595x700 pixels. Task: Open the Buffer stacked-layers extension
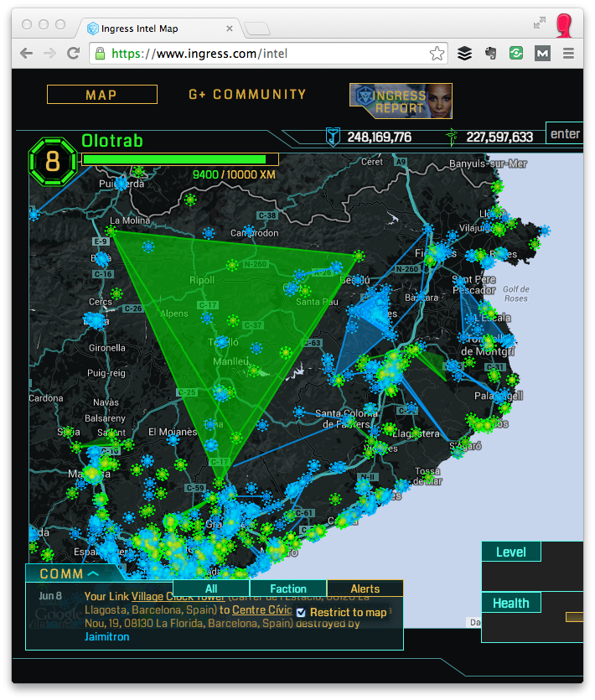[x=464, y=54]
